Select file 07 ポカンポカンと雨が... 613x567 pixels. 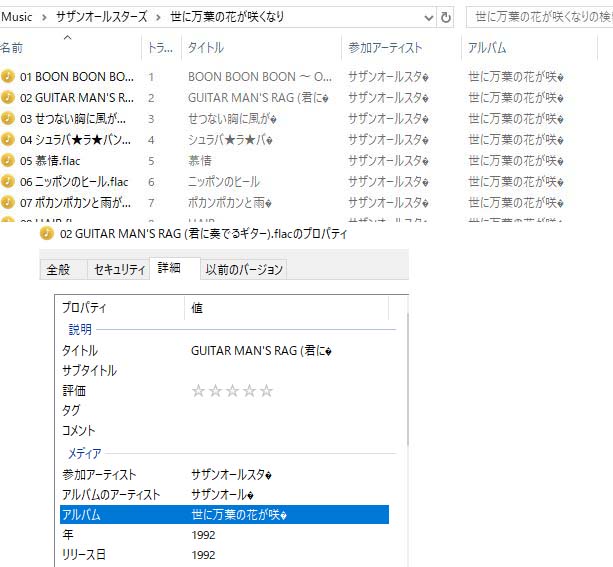[x=75, y=203]
